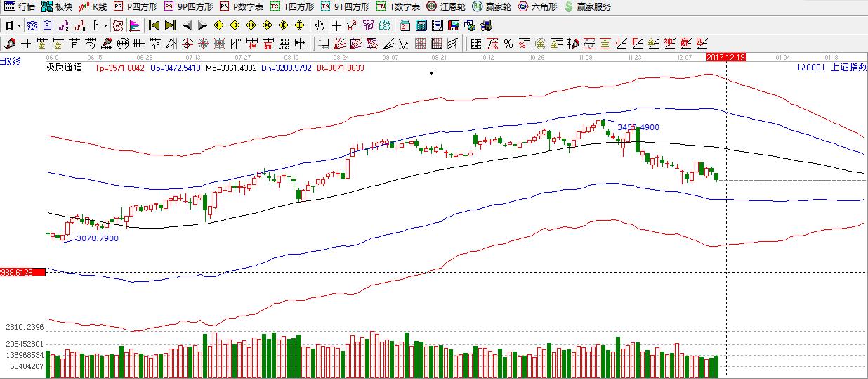Toggle the highlighted 极 channel indicator button
Viewport: 868px width, 379px height.
(x=118, y=25)
